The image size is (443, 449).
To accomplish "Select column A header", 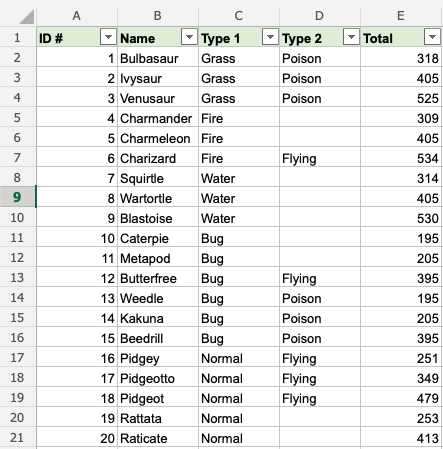I will click(x=77, y=16).
